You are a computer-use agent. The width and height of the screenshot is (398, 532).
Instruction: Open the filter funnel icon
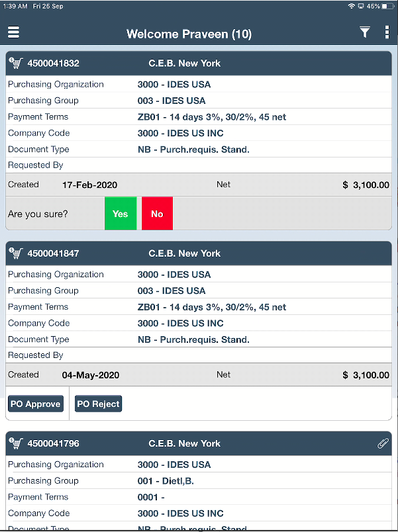pos(365,32)
